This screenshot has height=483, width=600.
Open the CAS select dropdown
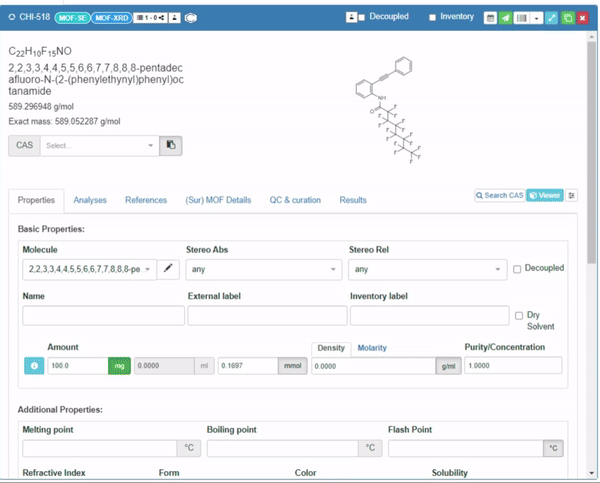tap(98, 145)
